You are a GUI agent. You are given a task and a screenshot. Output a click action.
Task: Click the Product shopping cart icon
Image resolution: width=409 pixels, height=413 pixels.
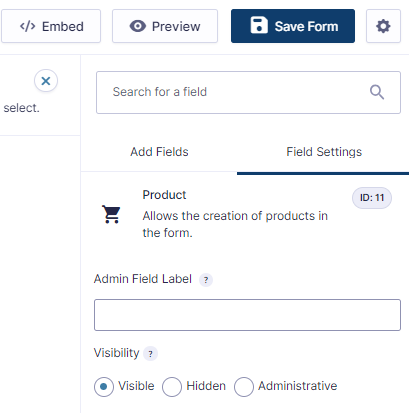coord(111,214)
